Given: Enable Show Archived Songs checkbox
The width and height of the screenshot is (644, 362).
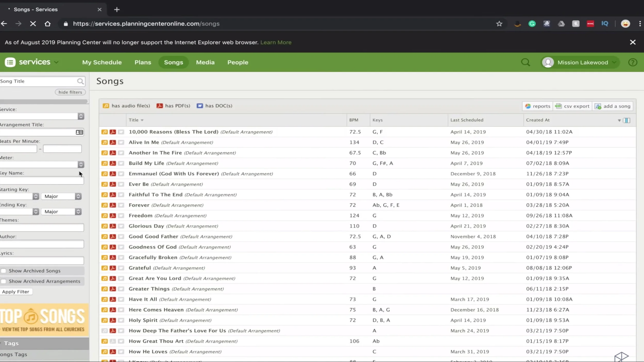Looking at the screenshot, I should coord(4,271).
